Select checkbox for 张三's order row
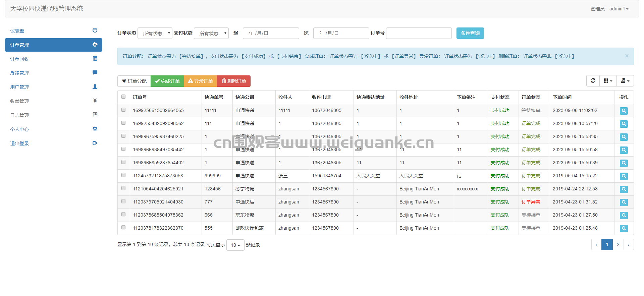644x296 pixels. tap(123, 175)
